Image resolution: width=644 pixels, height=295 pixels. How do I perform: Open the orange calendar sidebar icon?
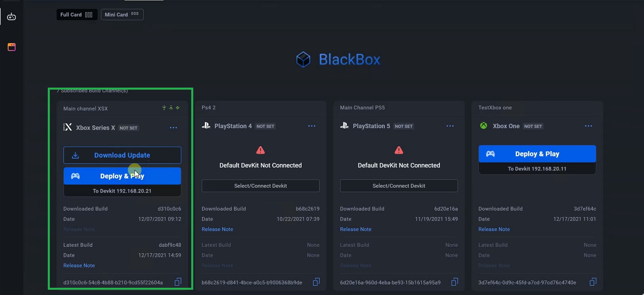click(12, 47)
